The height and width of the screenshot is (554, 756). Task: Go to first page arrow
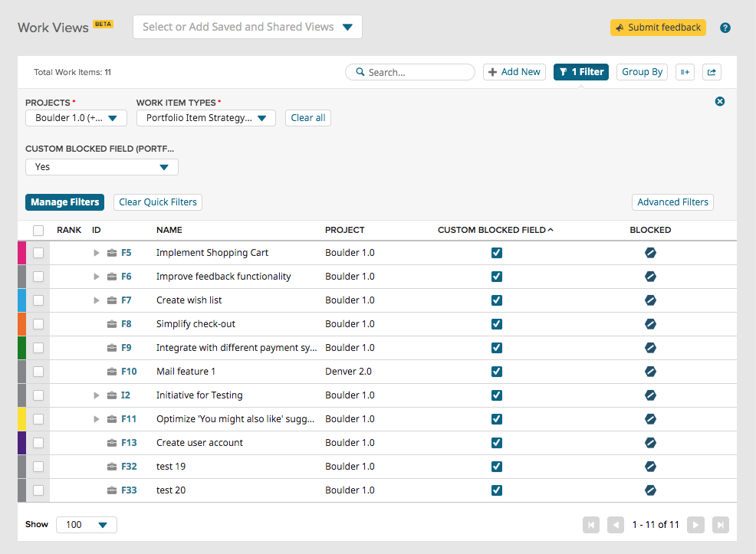pos(590,525)
